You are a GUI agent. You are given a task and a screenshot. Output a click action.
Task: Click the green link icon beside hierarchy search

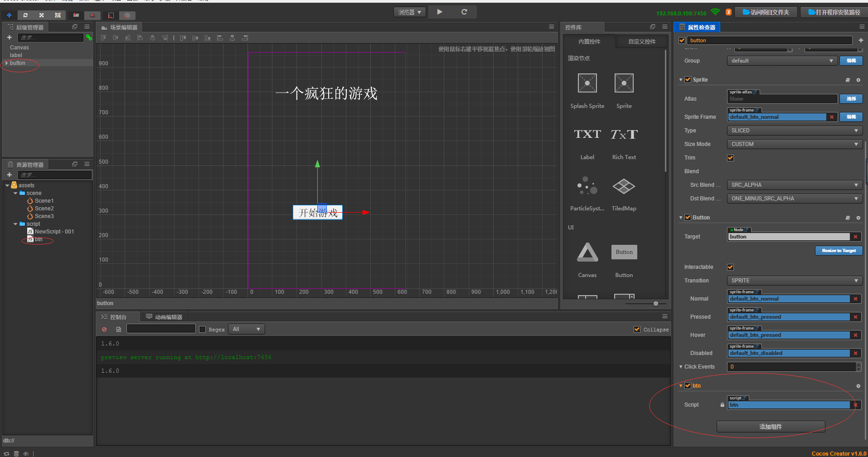(x=89, y=38)
